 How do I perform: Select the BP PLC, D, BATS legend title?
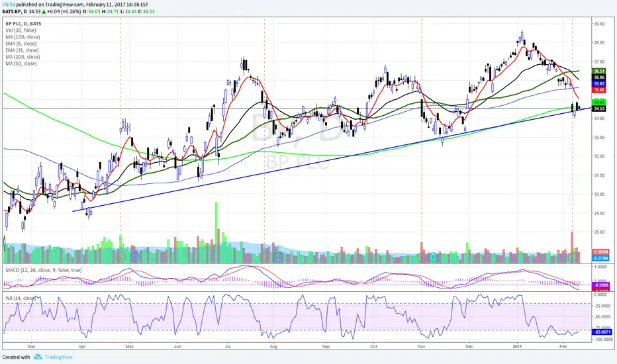[23, 24]
